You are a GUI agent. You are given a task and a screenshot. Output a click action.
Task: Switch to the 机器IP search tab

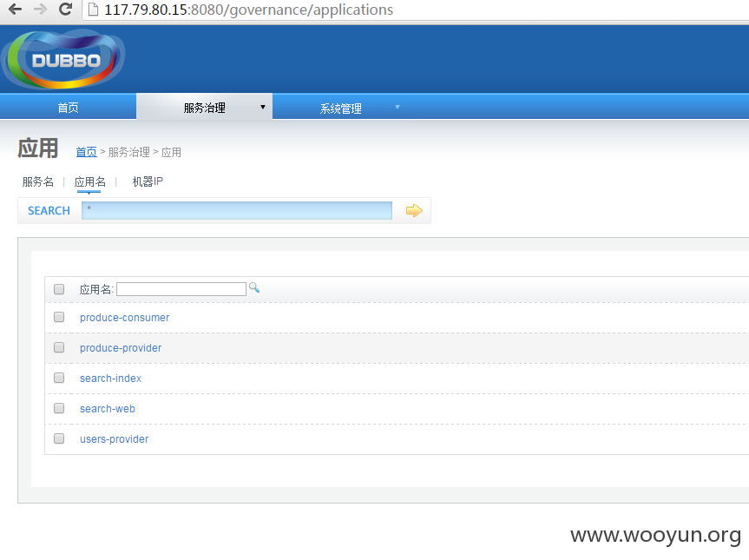click(x=148, y=181)
